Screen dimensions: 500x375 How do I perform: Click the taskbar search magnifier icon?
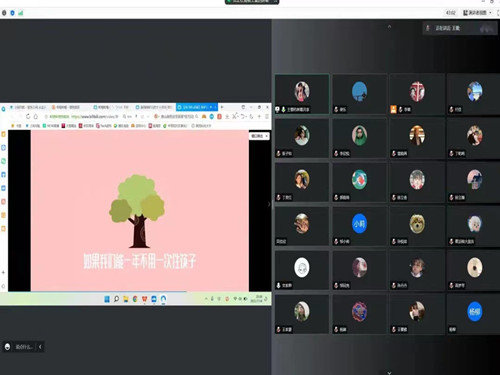point(116,299)
